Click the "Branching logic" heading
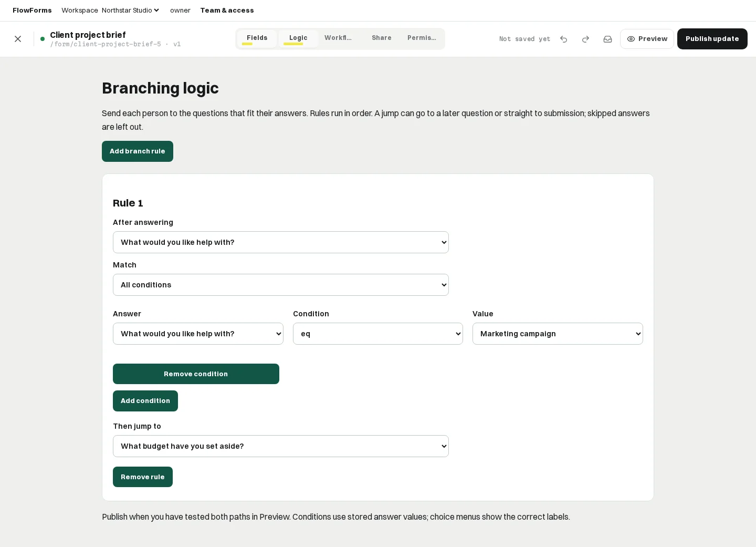Image resolution: width=756 pixels, height=547 pixels. 160,88
